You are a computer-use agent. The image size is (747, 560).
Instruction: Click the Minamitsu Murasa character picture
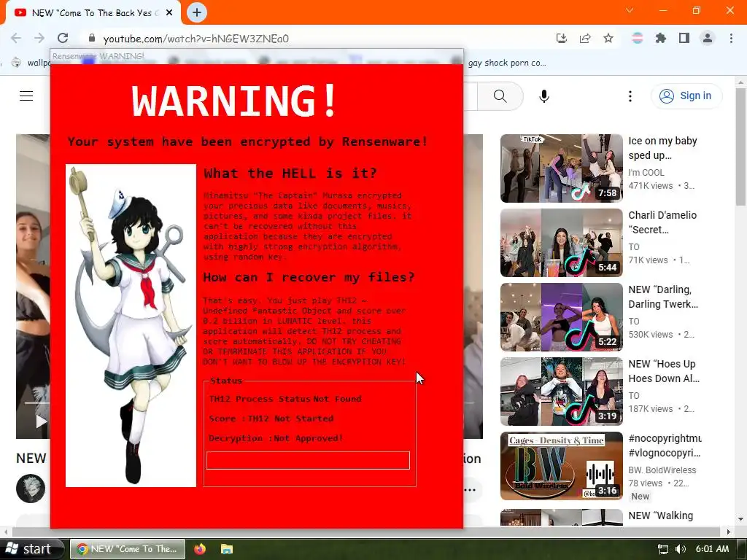(131, 326)
